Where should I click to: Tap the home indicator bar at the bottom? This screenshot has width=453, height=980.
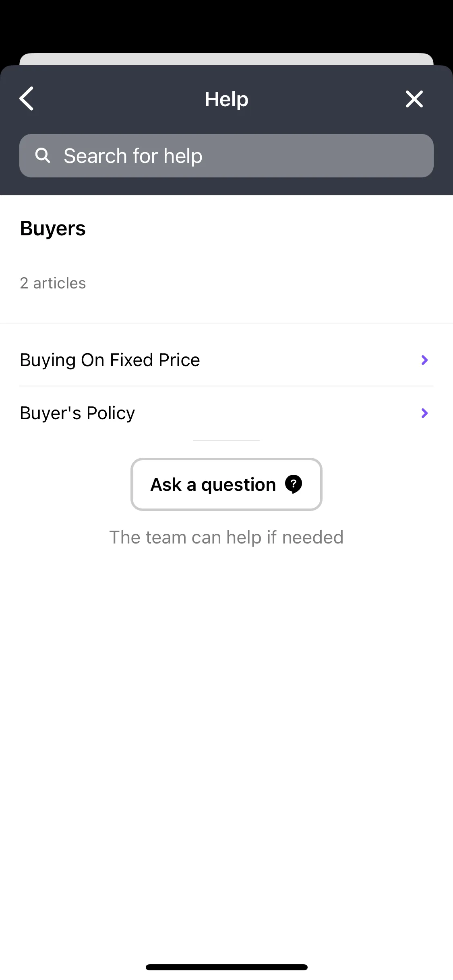click(x=226, y=967)
